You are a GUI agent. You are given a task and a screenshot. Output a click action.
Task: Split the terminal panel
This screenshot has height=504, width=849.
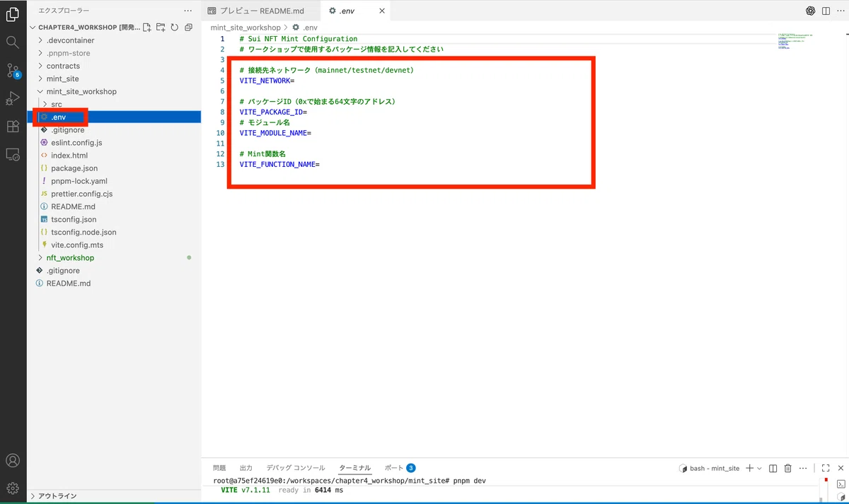point(773,468)
